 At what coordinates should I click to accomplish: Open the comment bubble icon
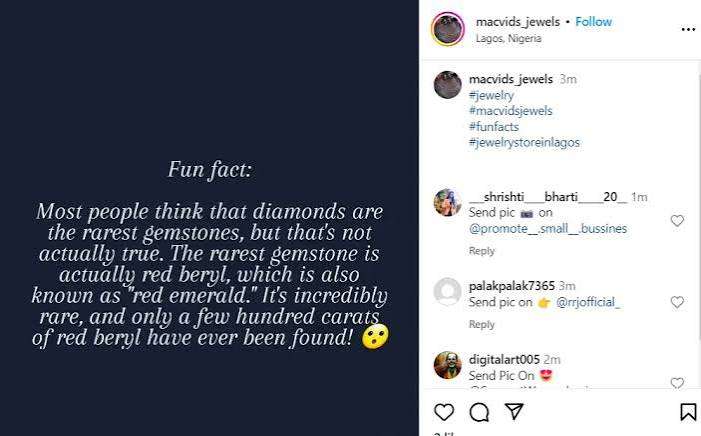[479, 412]
